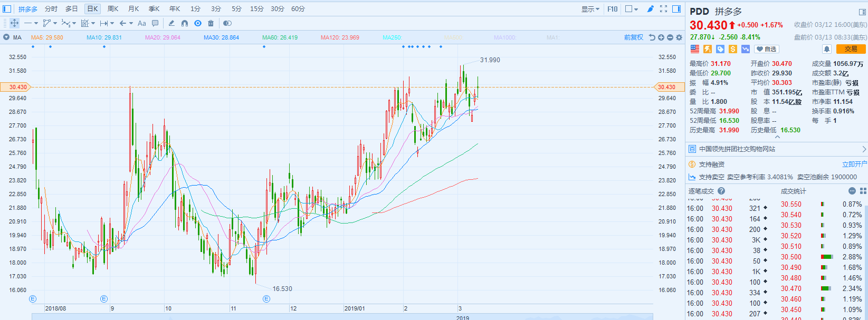This screenshot has width=868, height=320.
Task: Click the blue price tag icon
Action: coord(720,49)
